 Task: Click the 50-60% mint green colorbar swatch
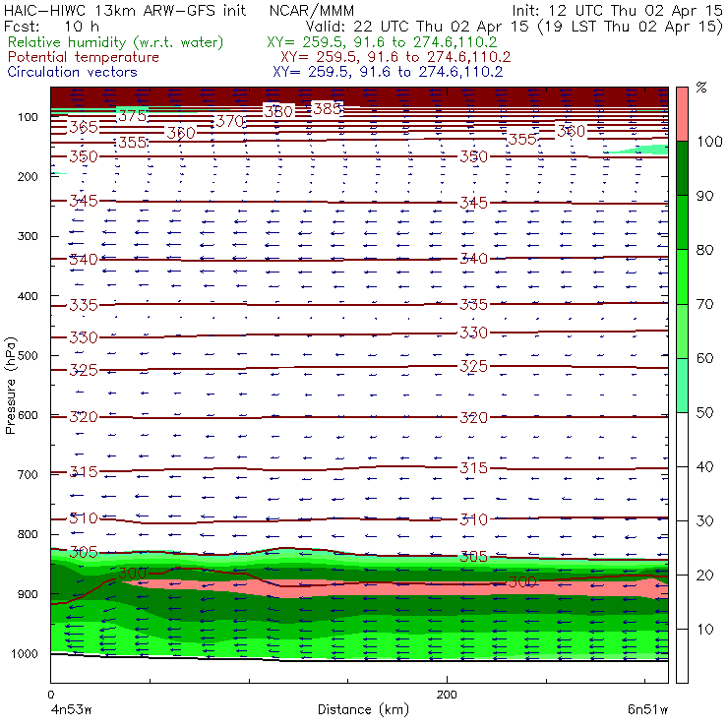click(x=682, y=386)
